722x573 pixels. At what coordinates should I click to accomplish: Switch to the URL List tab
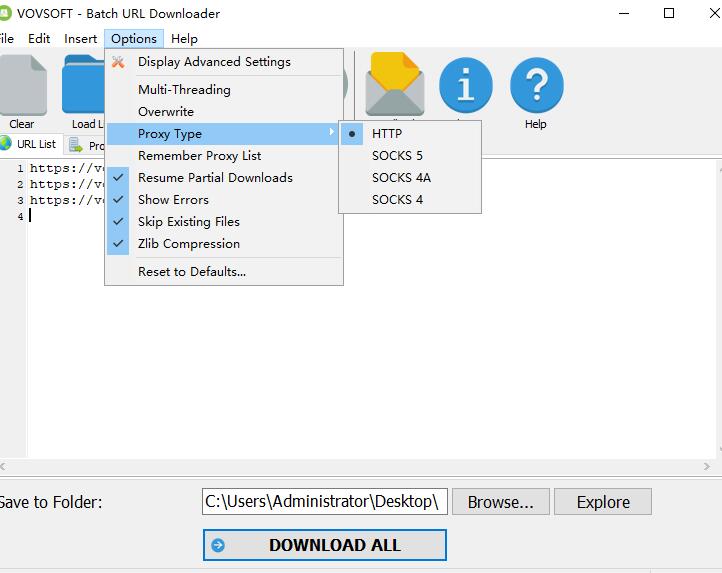pos(30,144)
